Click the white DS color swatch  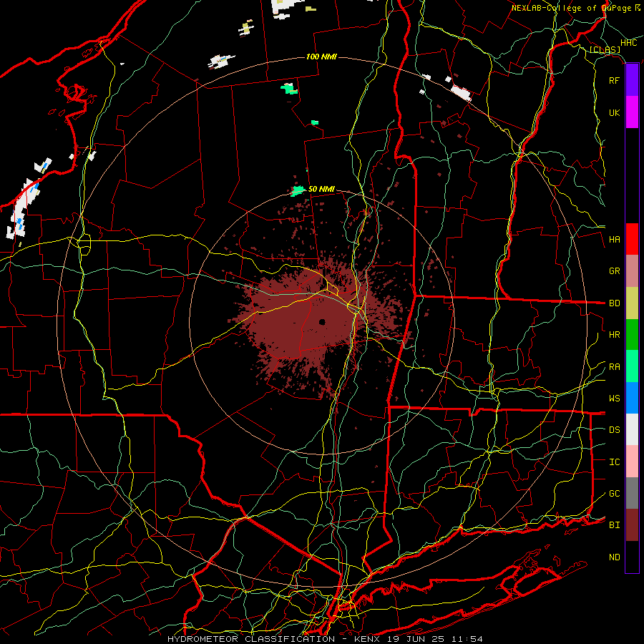click(632, 429)
